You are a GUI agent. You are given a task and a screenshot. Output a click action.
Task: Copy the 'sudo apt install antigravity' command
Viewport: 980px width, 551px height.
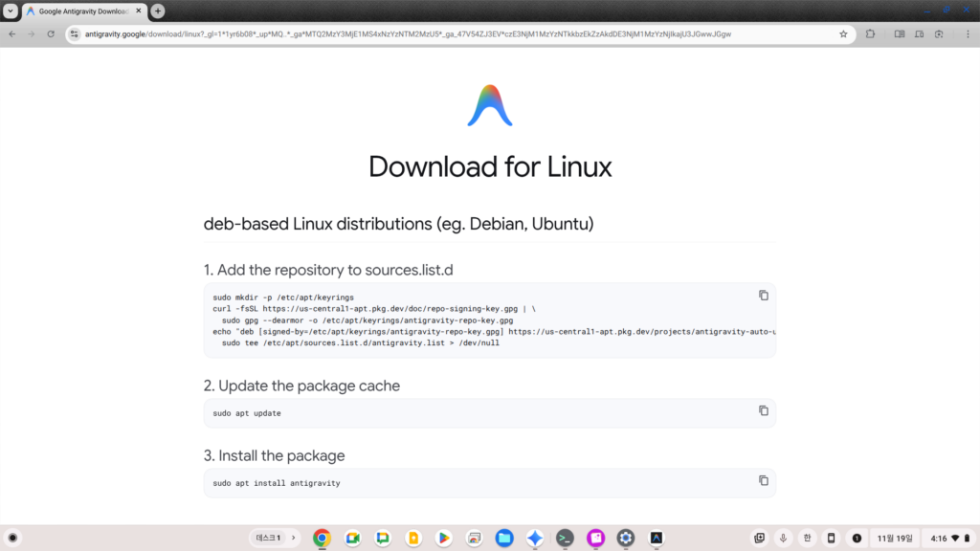[763, 480]
